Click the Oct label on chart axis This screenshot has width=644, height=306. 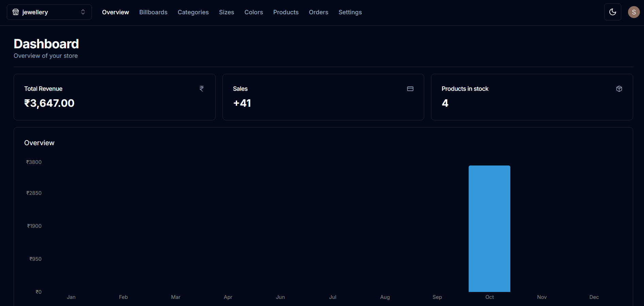coord(489,297)
